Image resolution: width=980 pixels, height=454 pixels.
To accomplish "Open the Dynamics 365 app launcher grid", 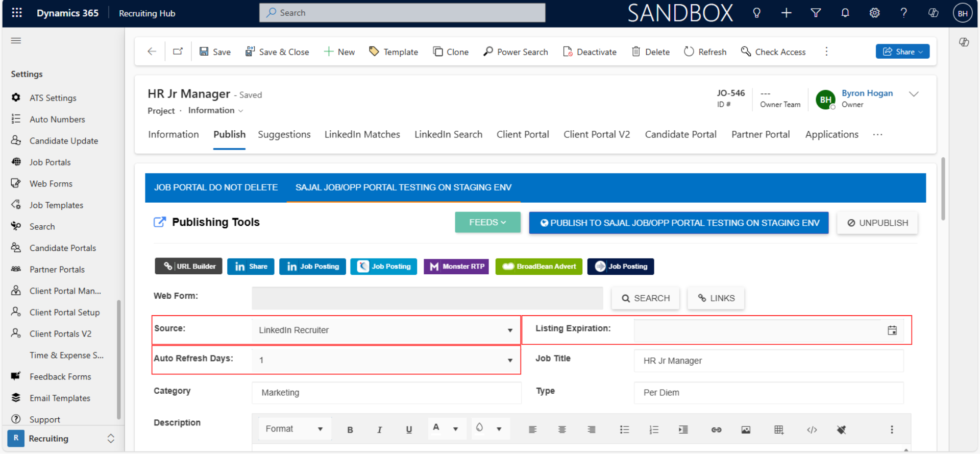I will pos(17,13).
